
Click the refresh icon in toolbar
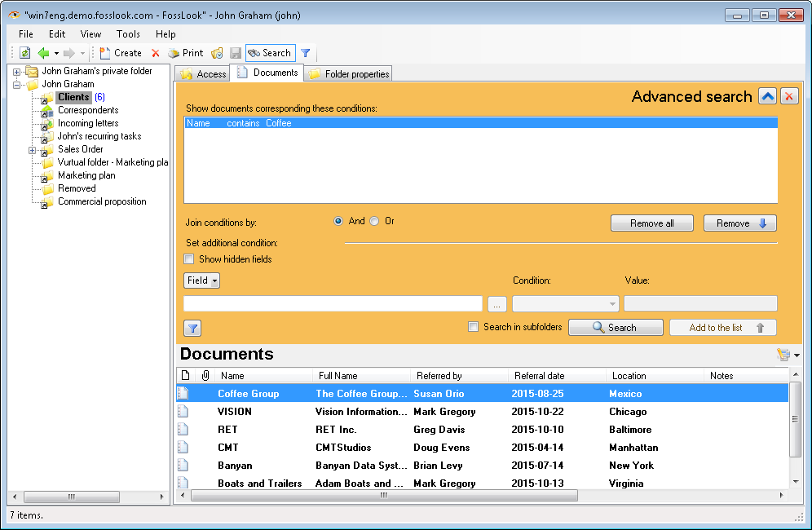click(24, 53)
